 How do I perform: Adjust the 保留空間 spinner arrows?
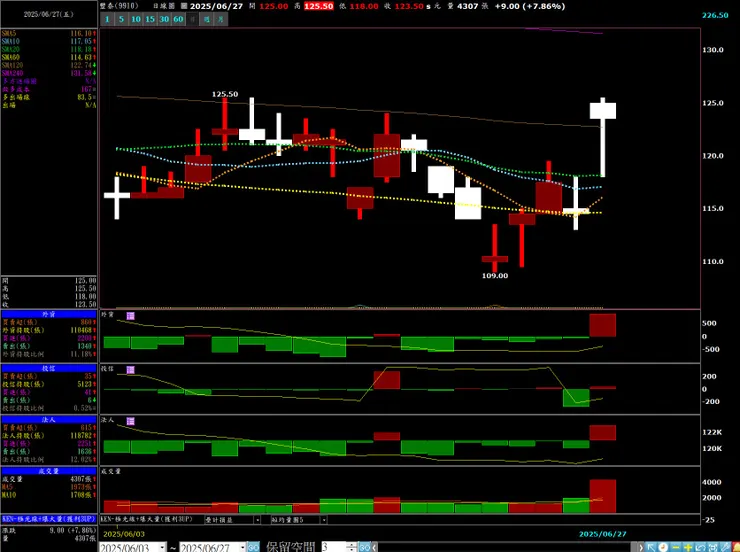352,547
